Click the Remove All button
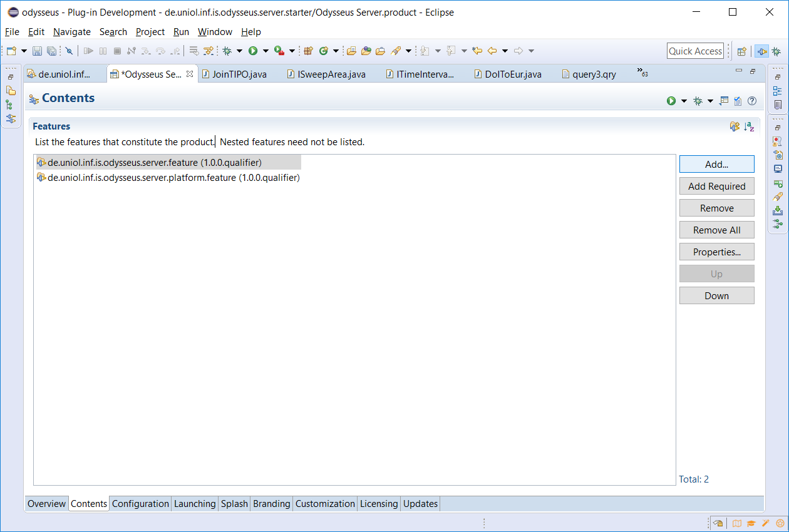 [716, 230]
